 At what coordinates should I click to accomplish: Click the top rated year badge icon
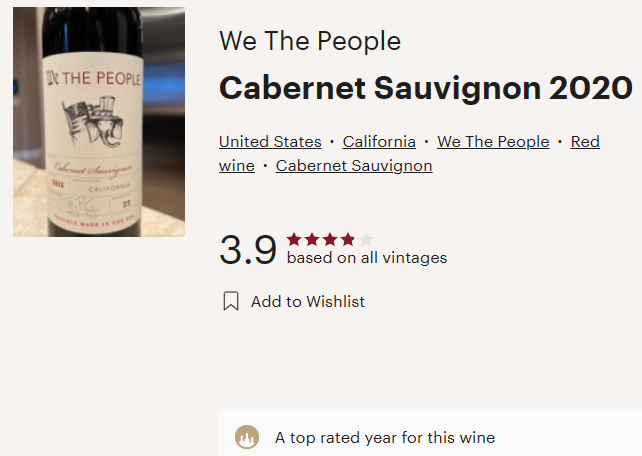click(246, 438)
